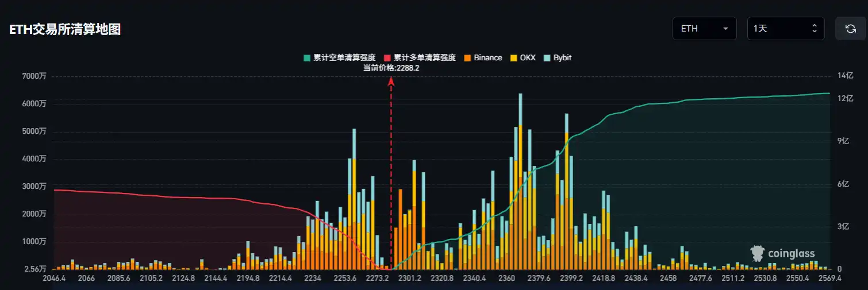Click the coinglass logo watermark
The height and width of the screenshot is (290, 868).
(782, 253)
